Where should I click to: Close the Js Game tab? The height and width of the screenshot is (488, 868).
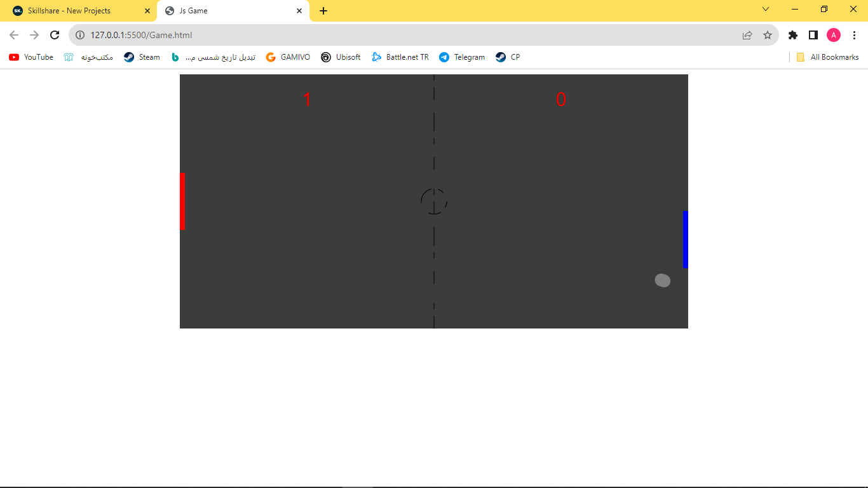299,11
